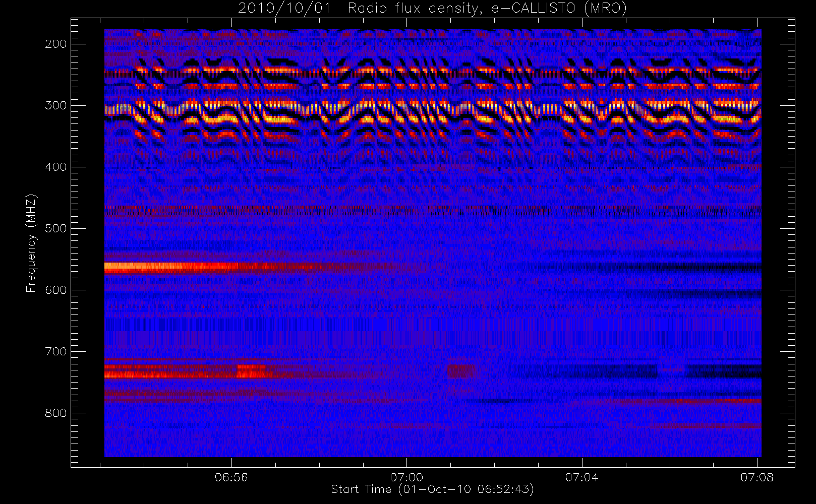Image resolution: width=816 pixels, height=504 pixels.
Task: Select the 600 frequency tick label
Action: click(x=56, y=290)
